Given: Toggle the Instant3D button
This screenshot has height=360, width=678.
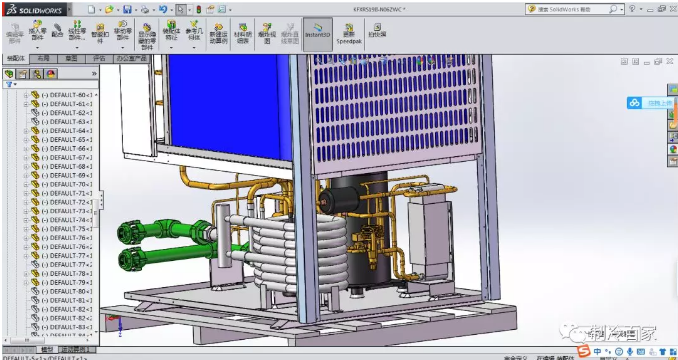Looking at the screenshot, I should [x=318, y=31].
